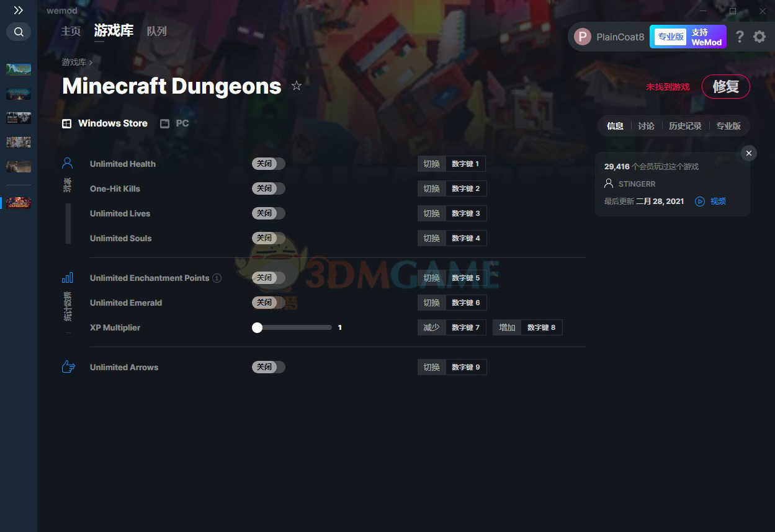Toggle Unlimited Enchantment Points cheat

coord(268,278)
